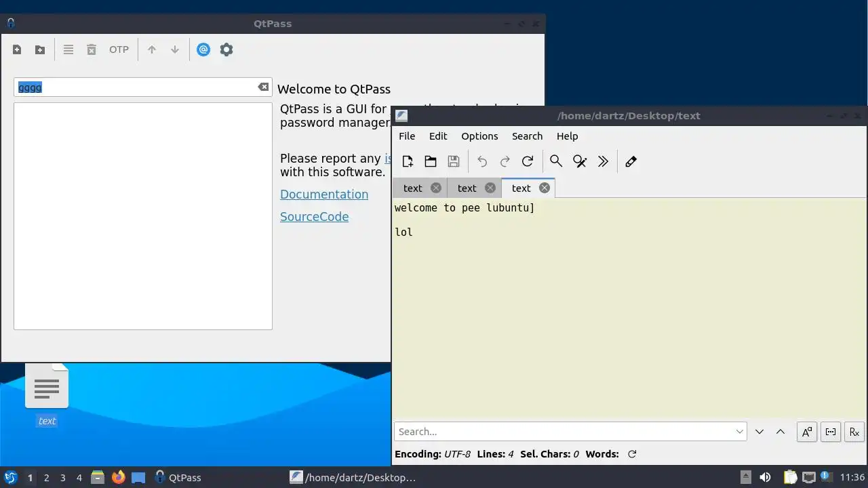Viewport: 868px width, 488px height.
Task: Click the QtPass search field with gggg
Action: click(143, 87)
